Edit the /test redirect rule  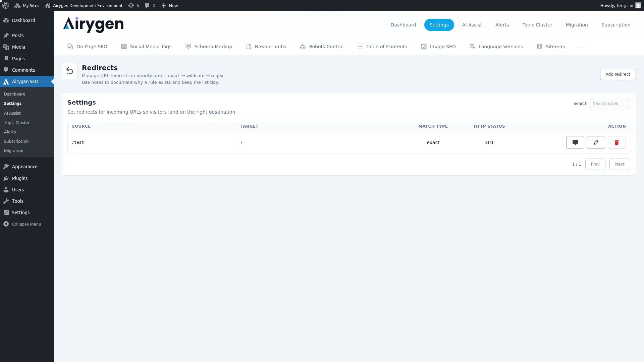[596, 142]
